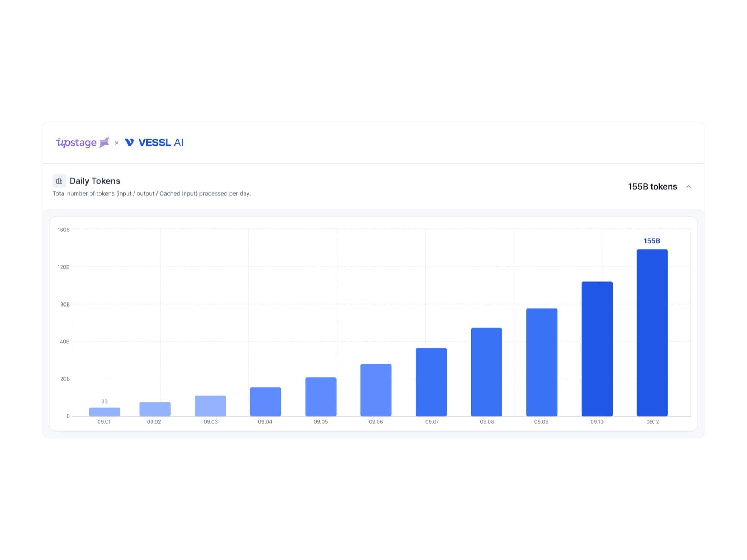Select the 09.05 bar in chart
Image resolution: width=747 pixels, height=560 pixels.
(321, 397)
